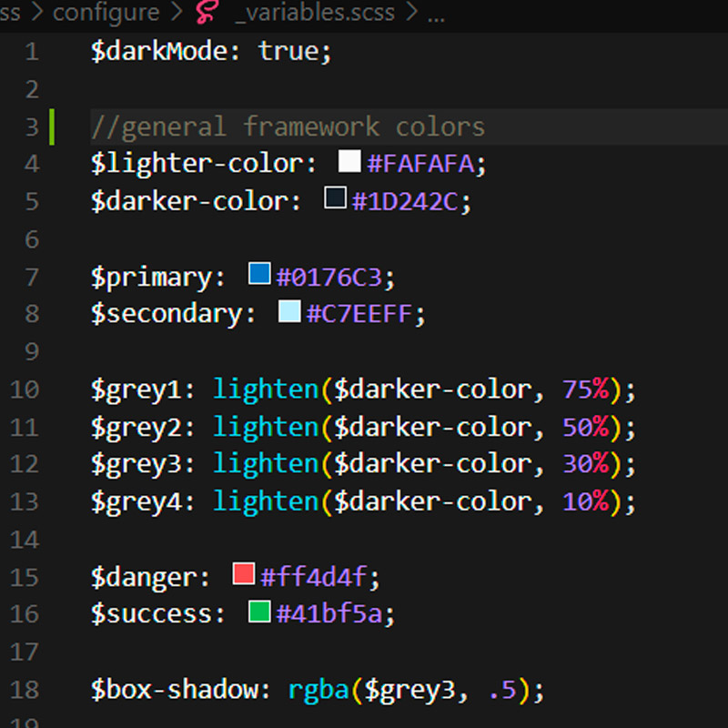Click the green change indicator beside line 3

click(x=52, y=126)
